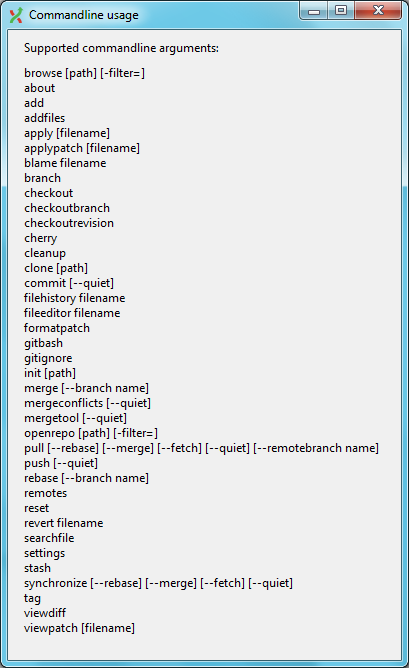
Task: Select the 'browse [path] [-filter=]' line
Action: point(84,73)
